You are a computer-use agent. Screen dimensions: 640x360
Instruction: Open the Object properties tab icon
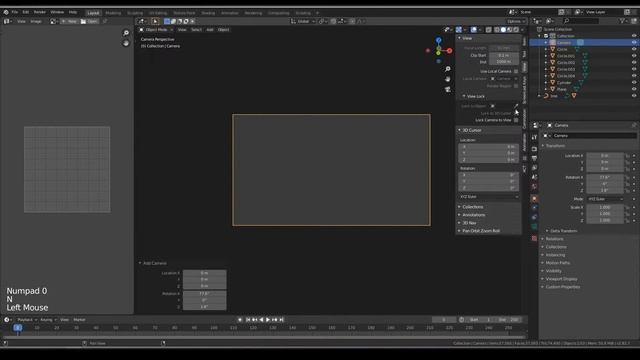(534, 199)
